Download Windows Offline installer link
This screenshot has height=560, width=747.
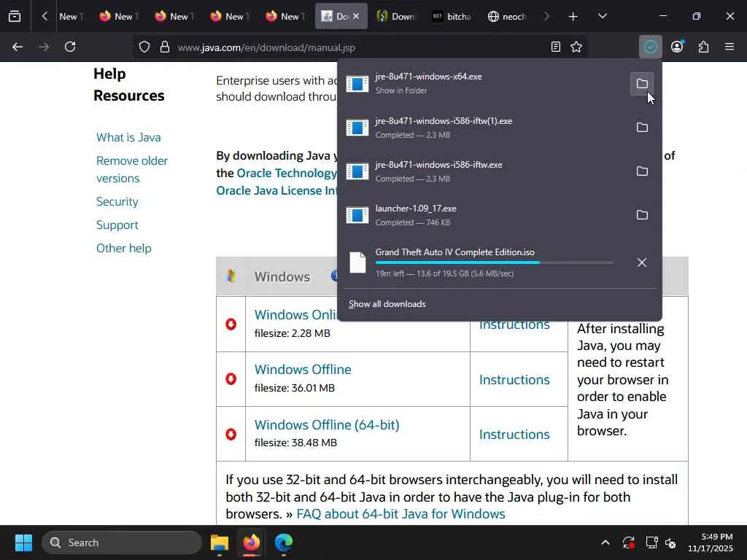[303, 370]
